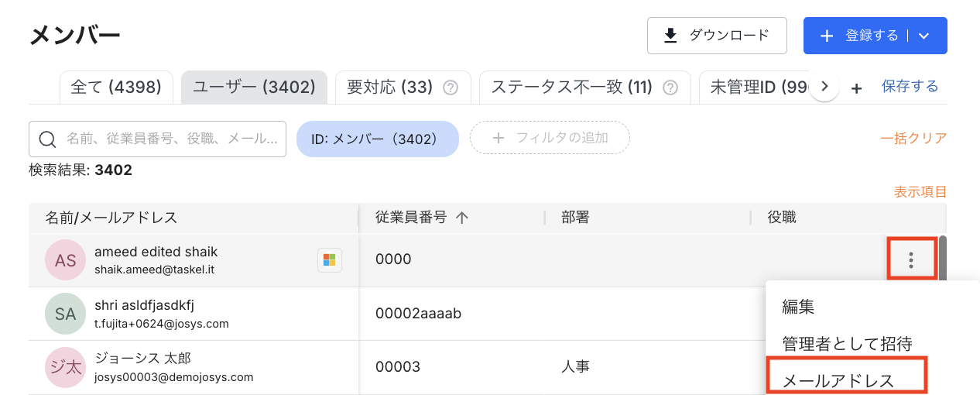Image resolution: width=980 pixels, height=395 pixels.
Task: Click the SA avatar for shri asldfjasdkfj
Action: tap(65, 314)
